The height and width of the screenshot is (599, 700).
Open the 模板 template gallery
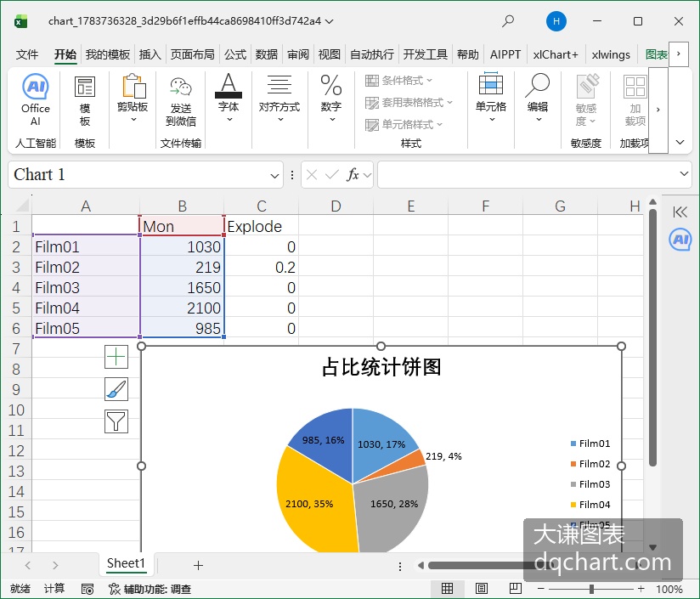click(84, 102)
